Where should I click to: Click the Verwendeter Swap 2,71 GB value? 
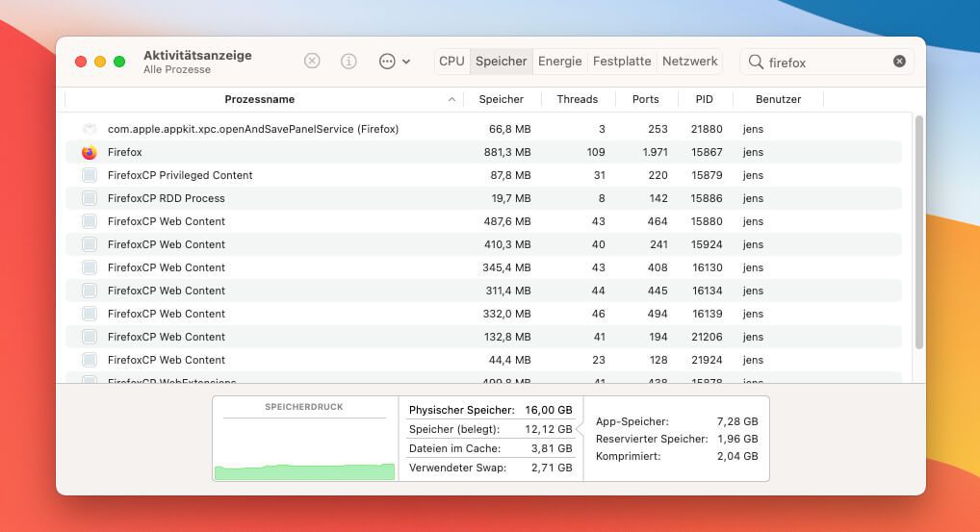coord(552,468)
